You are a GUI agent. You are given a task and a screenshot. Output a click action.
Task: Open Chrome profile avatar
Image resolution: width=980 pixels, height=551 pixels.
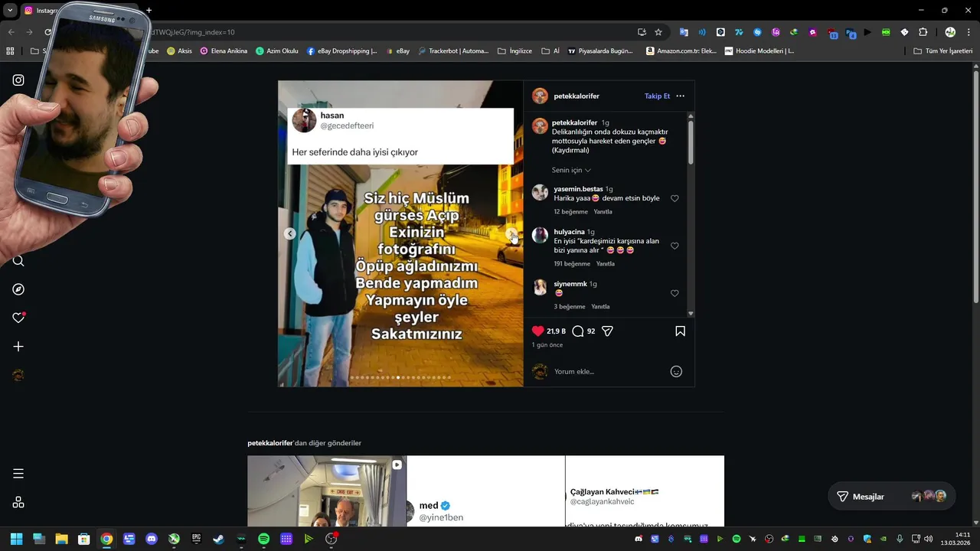[x=950, y=32]
